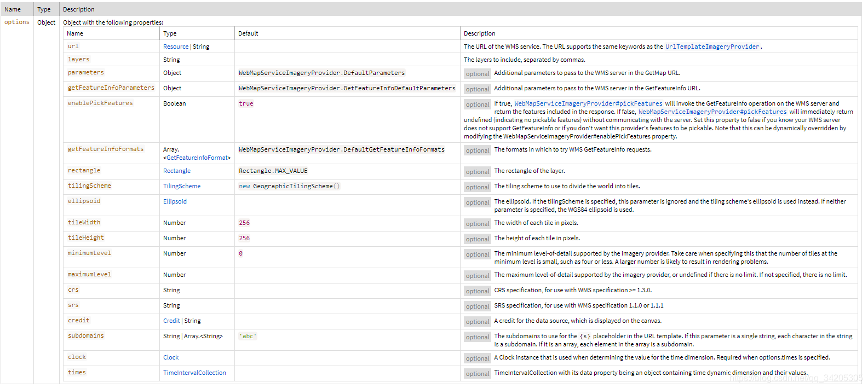Viewport: 868px width, 388px height.
Task: Click the Default column header in the inner table
Action: [x=248, y=33]
